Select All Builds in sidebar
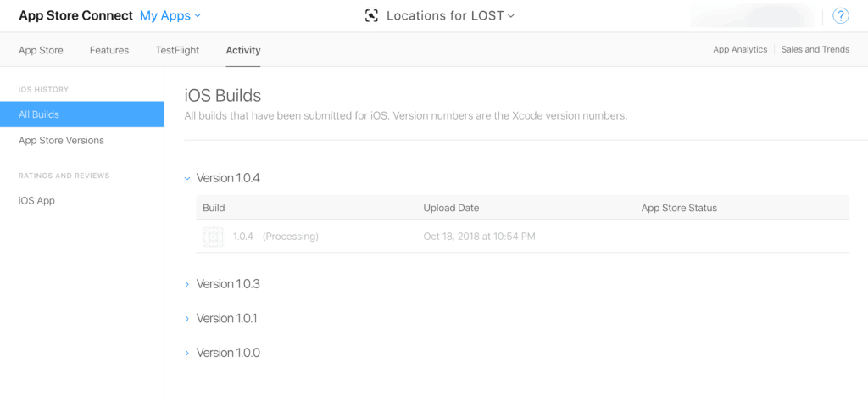The height and width of the screenshot is (396, 868). [82, 114]
